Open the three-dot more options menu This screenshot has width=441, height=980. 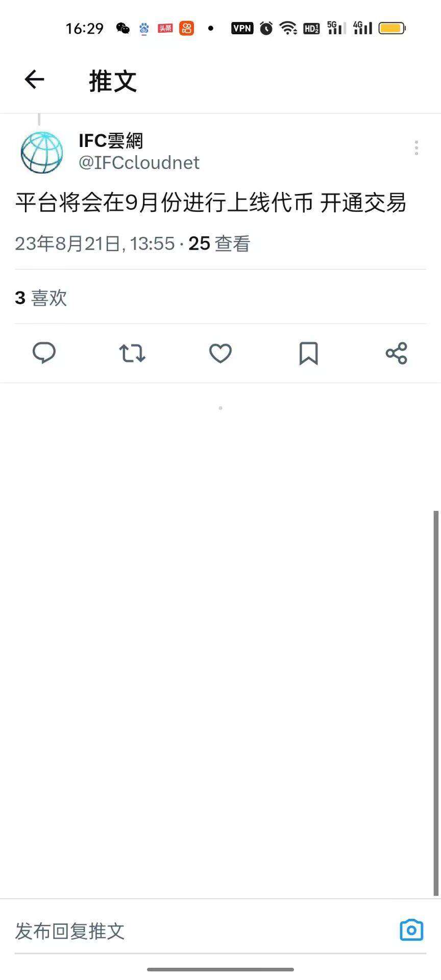coord(416,148)
